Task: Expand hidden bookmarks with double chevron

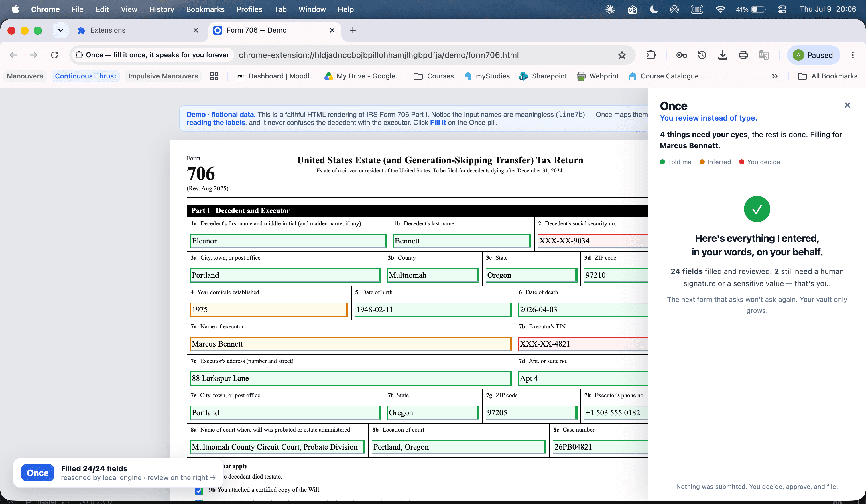Action: 775,76
